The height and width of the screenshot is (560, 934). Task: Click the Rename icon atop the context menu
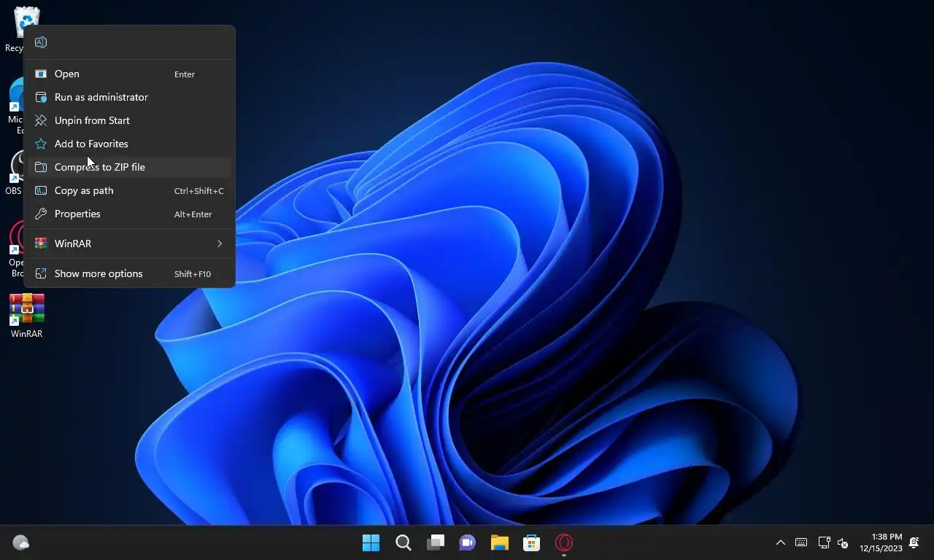41,42
